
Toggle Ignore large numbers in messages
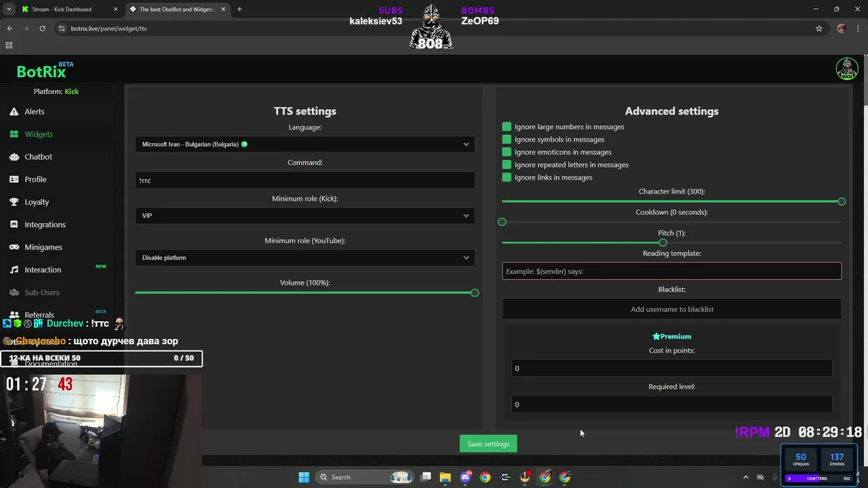point(507,127)
